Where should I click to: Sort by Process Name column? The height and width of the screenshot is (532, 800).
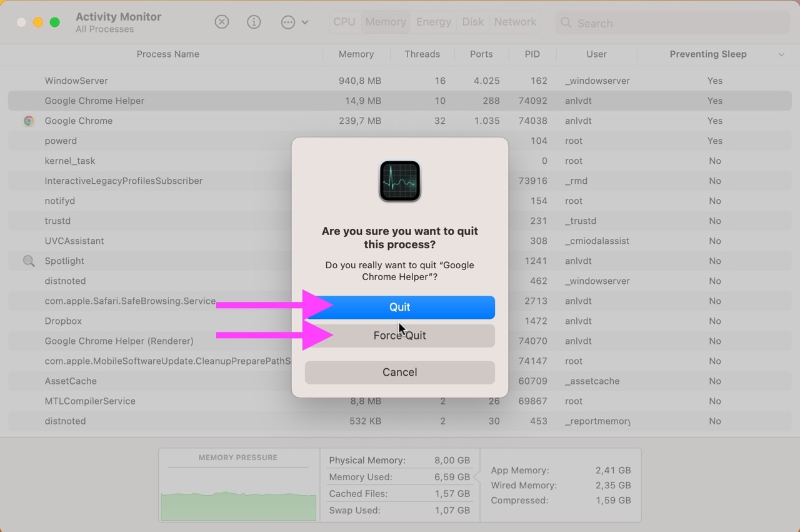[167, 54]
